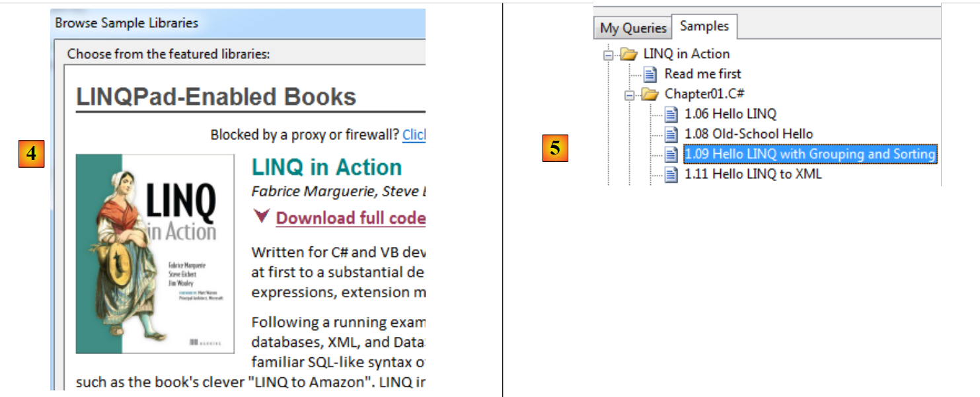Click the file icon beside 1.11 Hello LINQ to XML

pyautogui.click(x=671, y=174)
